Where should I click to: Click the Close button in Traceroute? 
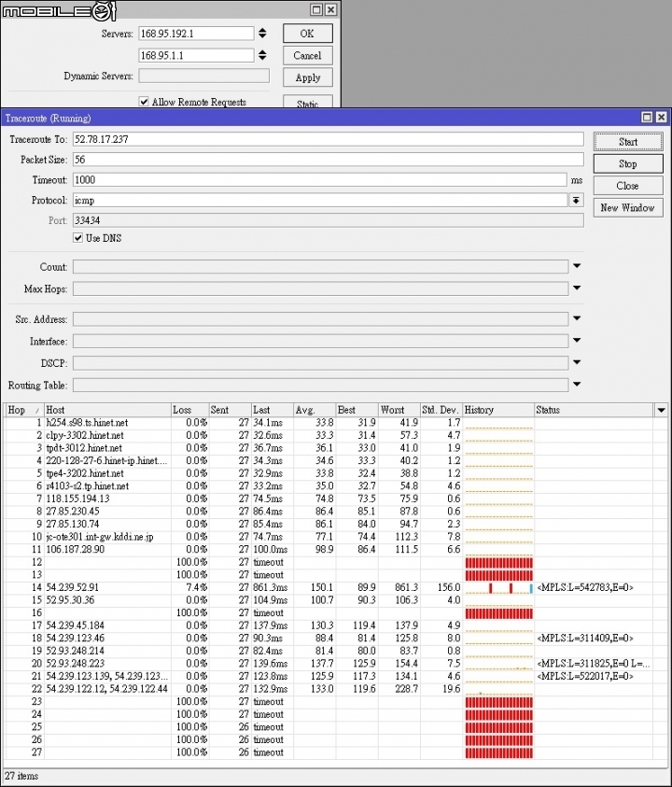pyautogui.click(x=628, y=186)
